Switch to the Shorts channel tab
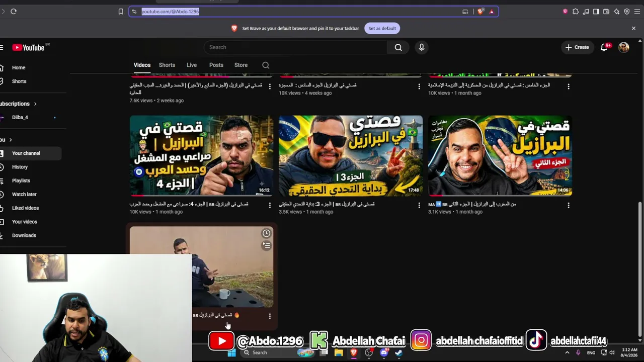This screenshot has width=644, height=362. tap(167, 65)
